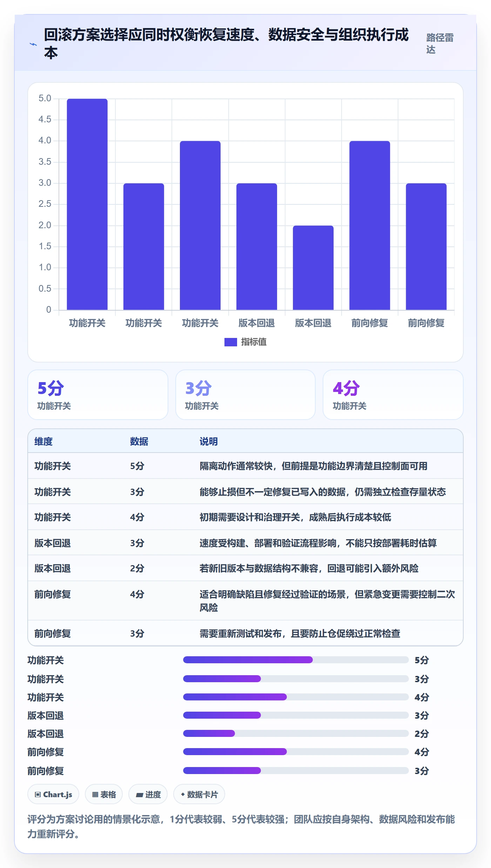Click the 2.5 y-axis label

(45, 204)
